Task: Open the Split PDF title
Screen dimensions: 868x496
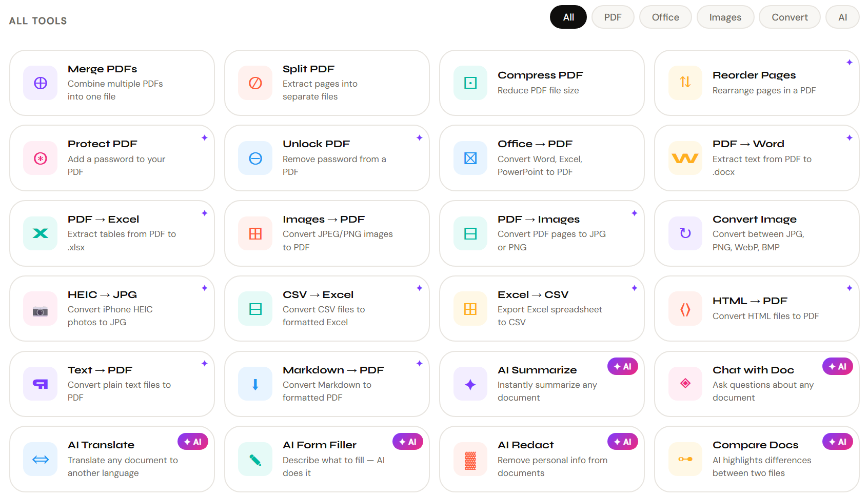Action: click(x=308, y=69)
